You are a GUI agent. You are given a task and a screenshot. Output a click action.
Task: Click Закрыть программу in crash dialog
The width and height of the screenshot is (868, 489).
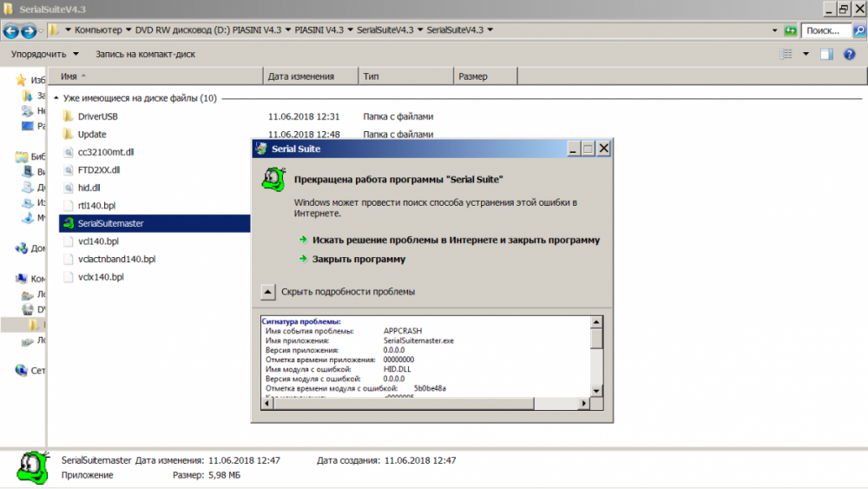click(358, 259)
